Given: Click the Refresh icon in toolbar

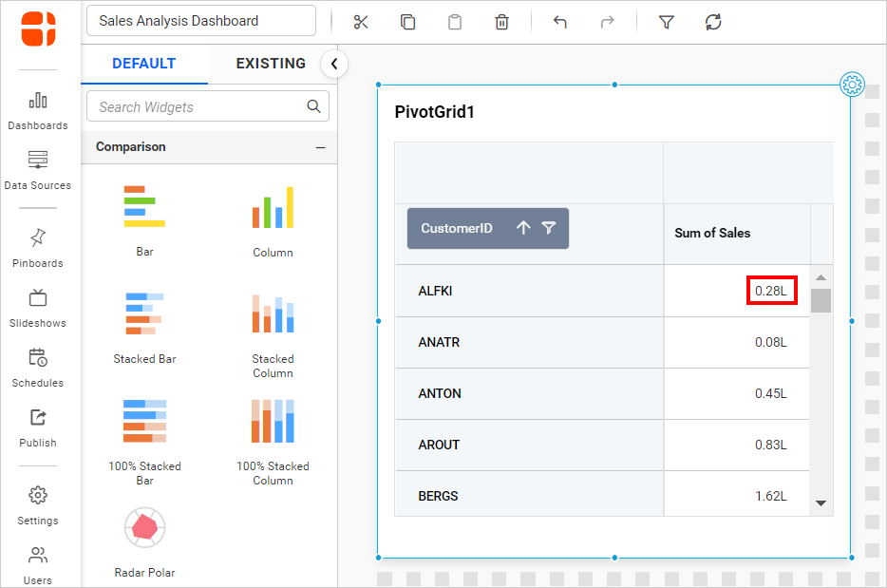Looking at the screenshot, I should point(713,22).
